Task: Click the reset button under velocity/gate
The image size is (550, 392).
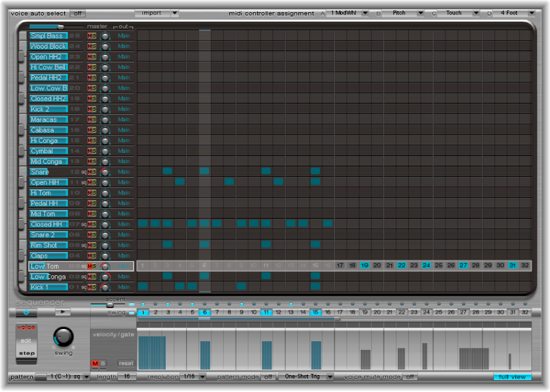Action: pos(126,363)
